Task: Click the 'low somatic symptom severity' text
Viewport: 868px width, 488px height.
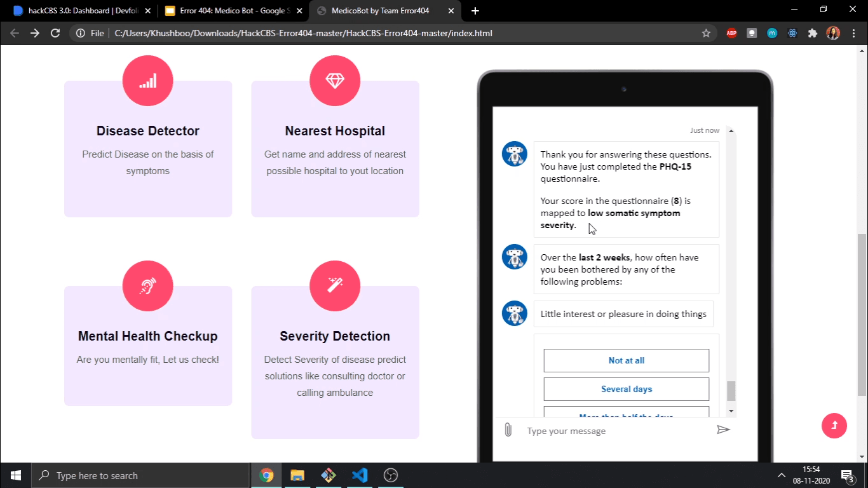Action: click(x=611, y=219)
